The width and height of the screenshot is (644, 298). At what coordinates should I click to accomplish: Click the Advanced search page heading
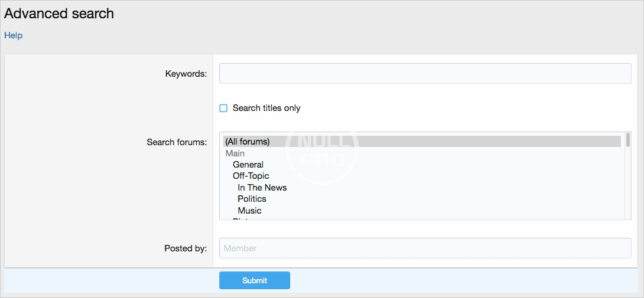59,14
